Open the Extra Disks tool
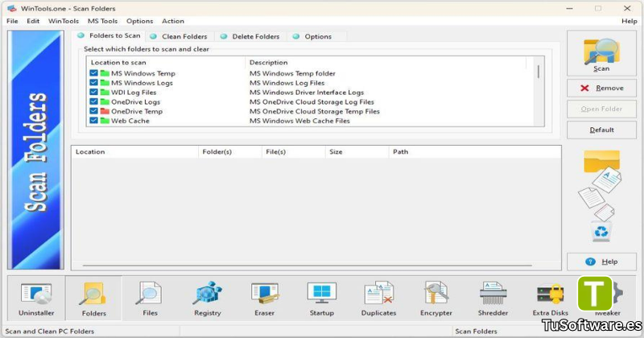 point(551,299)
